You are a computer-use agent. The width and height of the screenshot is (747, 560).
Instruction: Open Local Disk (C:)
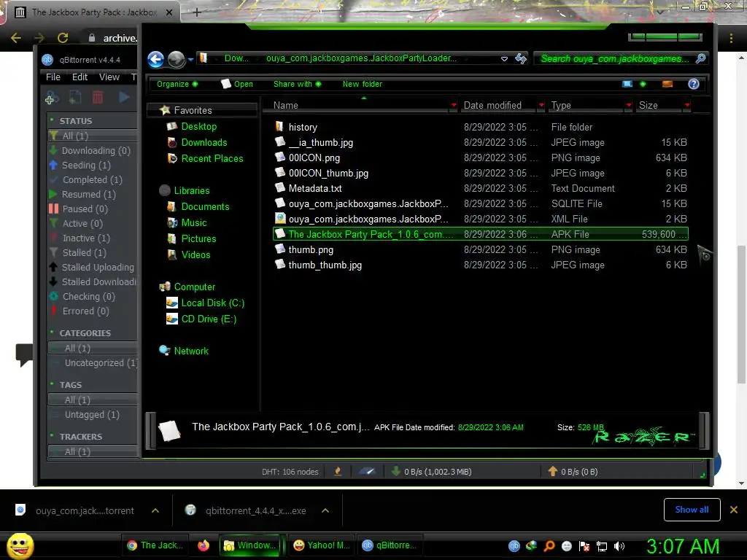click(212, 303)
